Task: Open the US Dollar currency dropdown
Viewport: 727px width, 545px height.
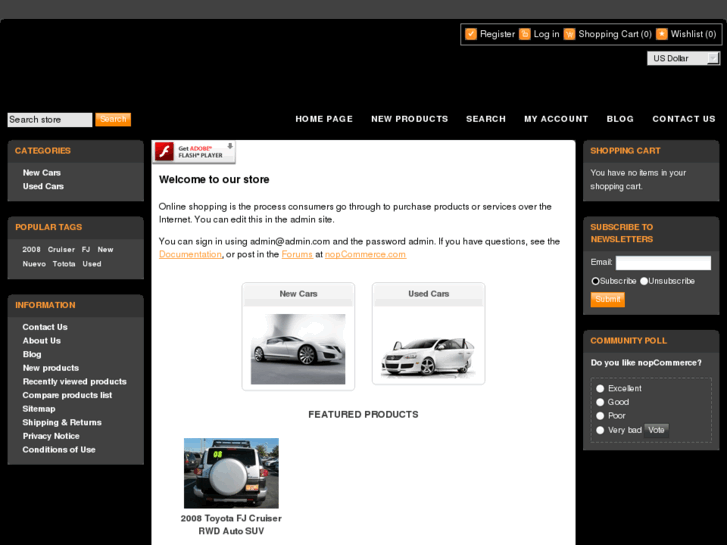Action: click(x=683, y=58)
